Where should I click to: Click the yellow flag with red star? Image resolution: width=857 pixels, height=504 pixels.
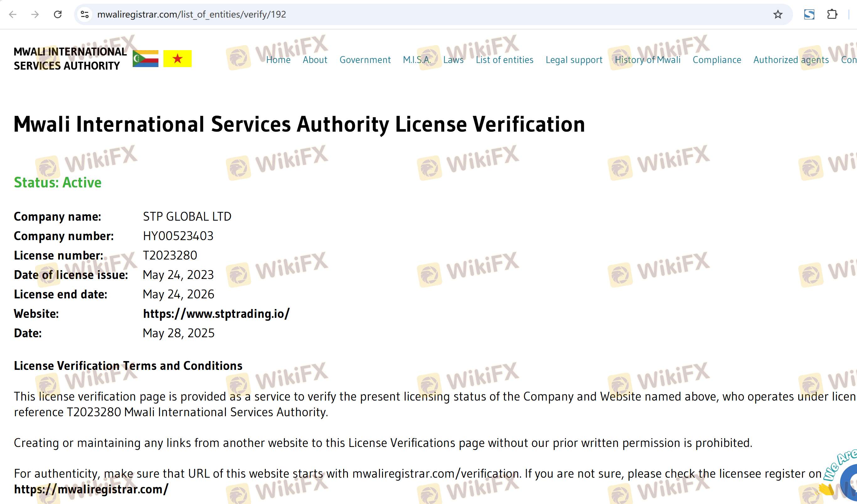click(177, 59)
